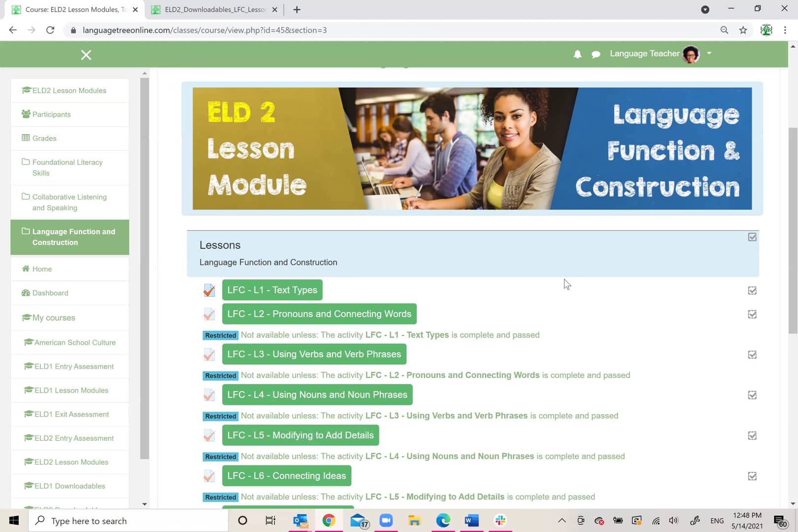Open ELD2 Entry Assessment course
Image resolution: width=798 pixels, height=532 pixels.
pos(69,438)
